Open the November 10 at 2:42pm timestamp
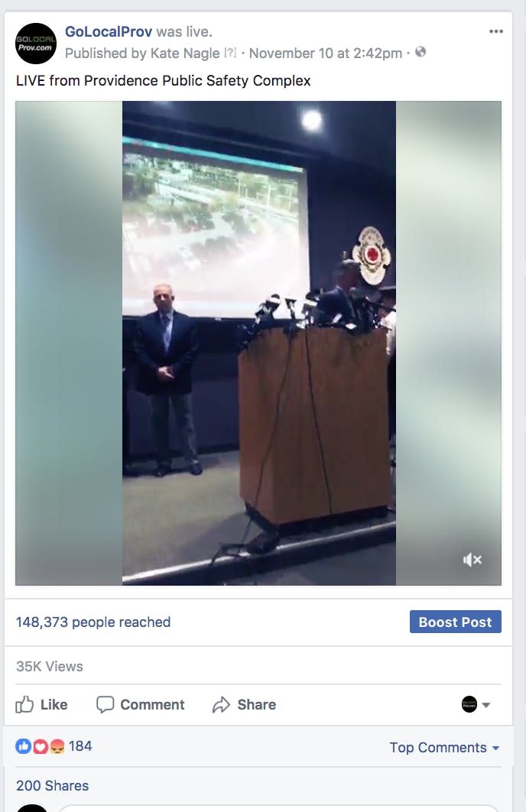The image size is (526, 812). point(326,54)
